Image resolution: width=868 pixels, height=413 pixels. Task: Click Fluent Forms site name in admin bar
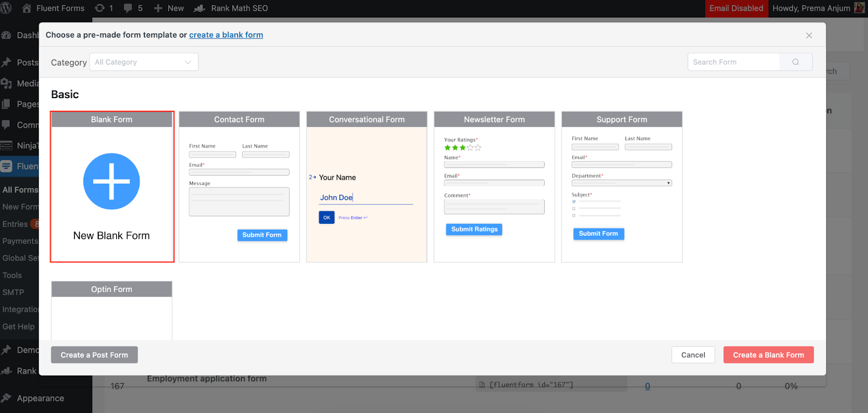(x=60, y=8)
